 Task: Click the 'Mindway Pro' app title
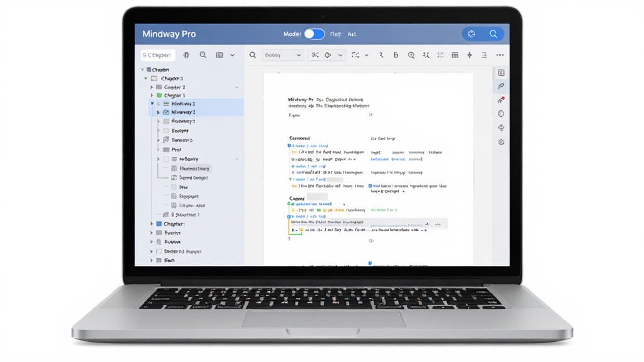click(x=169, y=34)
